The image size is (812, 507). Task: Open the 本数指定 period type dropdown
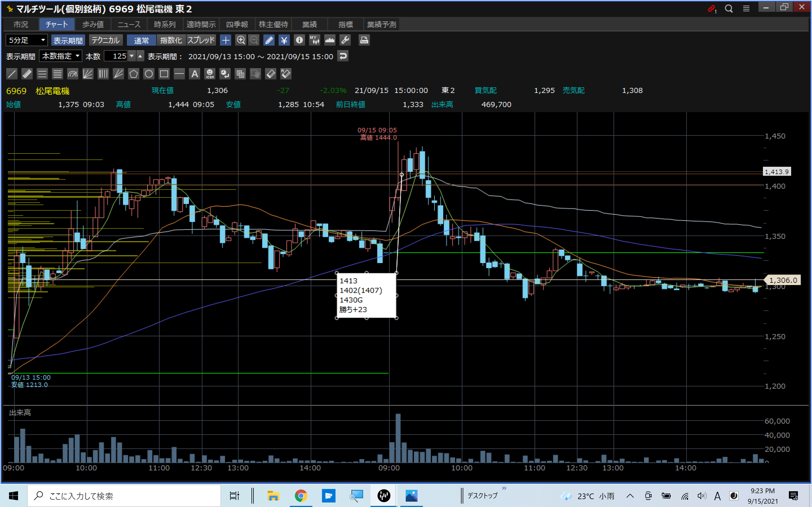61,56
